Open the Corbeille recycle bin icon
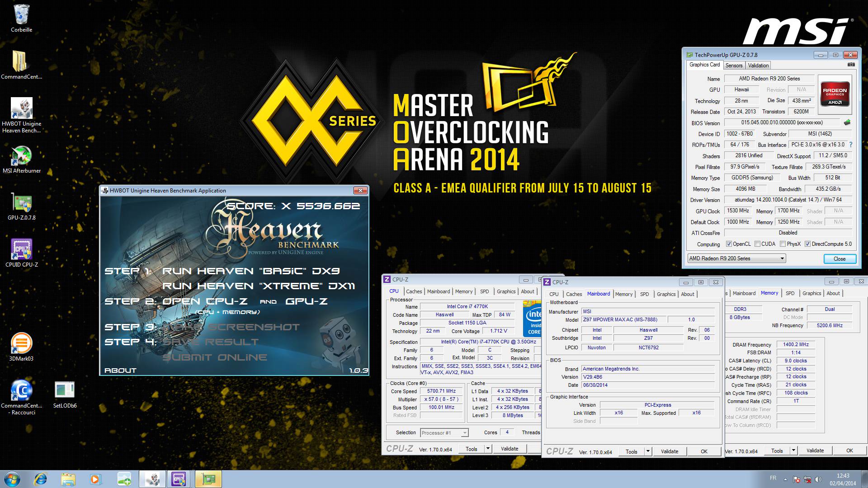The height and width of the screenshot is (488, 868). pyautogui.click(x=21, y=18)
